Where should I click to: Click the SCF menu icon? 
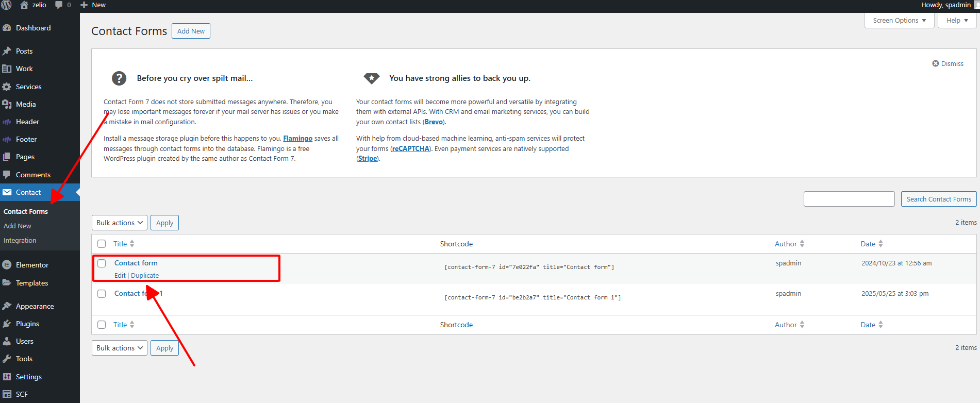click(7, 394)
